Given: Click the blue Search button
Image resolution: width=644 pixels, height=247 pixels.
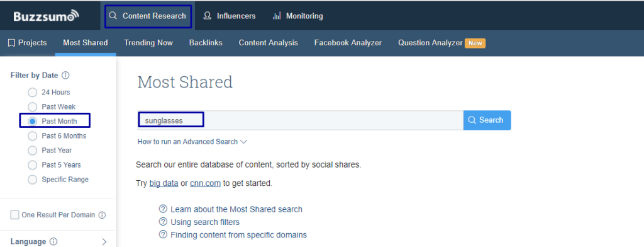Looking at the screenshot, I should 487,120.
